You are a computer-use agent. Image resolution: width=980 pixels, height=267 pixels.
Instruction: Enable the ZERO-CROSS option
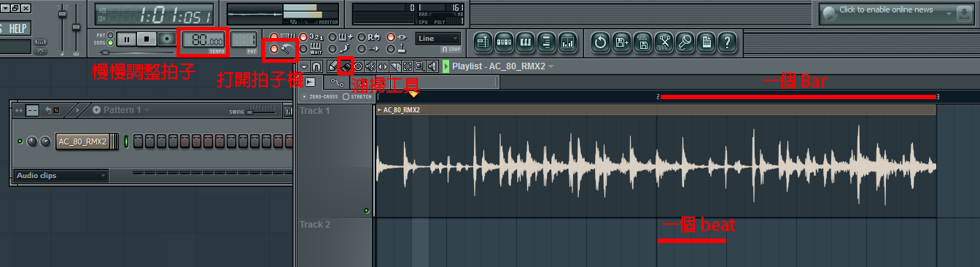click(320, 97)
